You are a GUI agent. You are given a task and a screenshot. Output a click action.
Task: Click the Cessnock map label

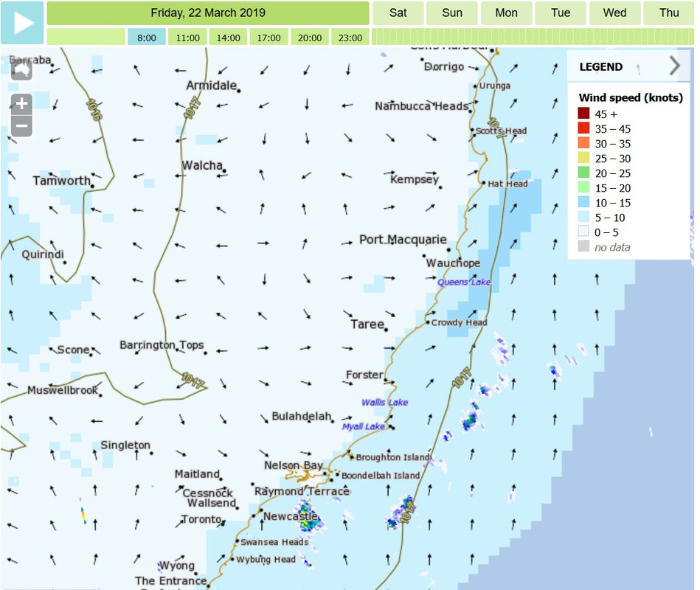pos(207,493)
